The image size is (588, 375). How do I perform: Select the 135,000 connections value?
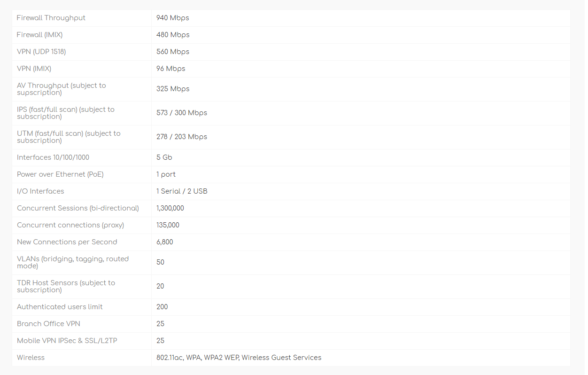[168, 225]
